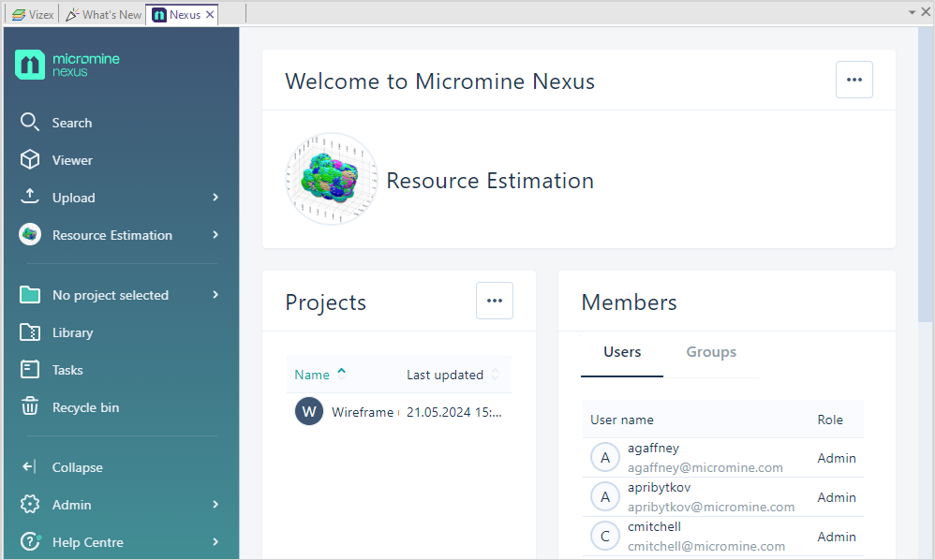This screenshot has width=935, height=560.
Task: Click the 21.05.2024 last updated cell
Action: pos(453,412)
